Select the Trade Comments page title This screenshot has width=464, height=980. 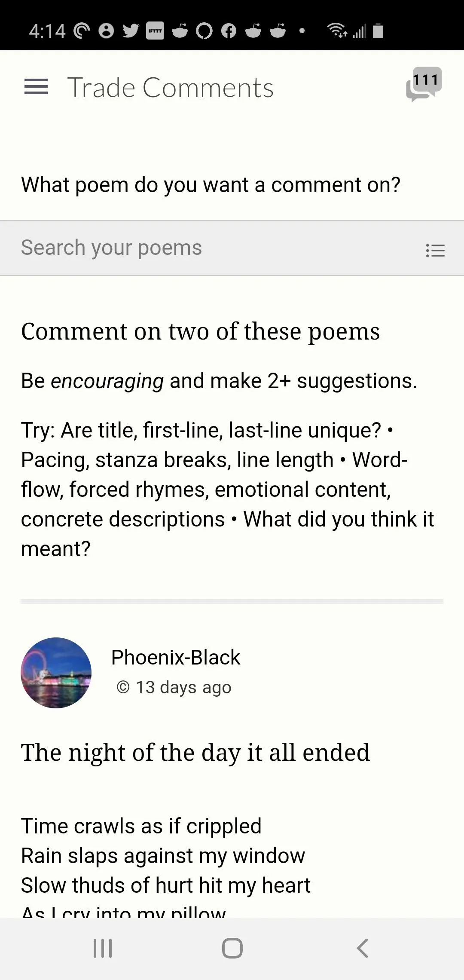point(171,88)
